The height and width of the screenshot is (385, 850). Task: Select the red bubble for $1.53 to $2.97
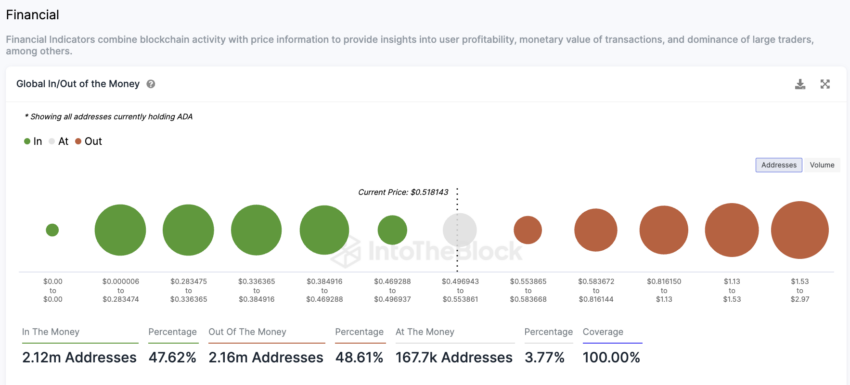800,230
